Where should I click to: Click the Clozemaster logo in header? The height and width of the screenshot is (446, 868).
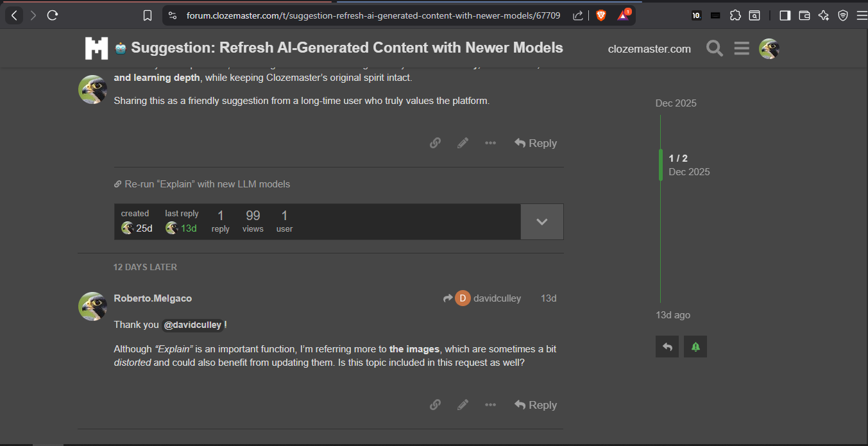pyautogui.click(x=96, y=48)
